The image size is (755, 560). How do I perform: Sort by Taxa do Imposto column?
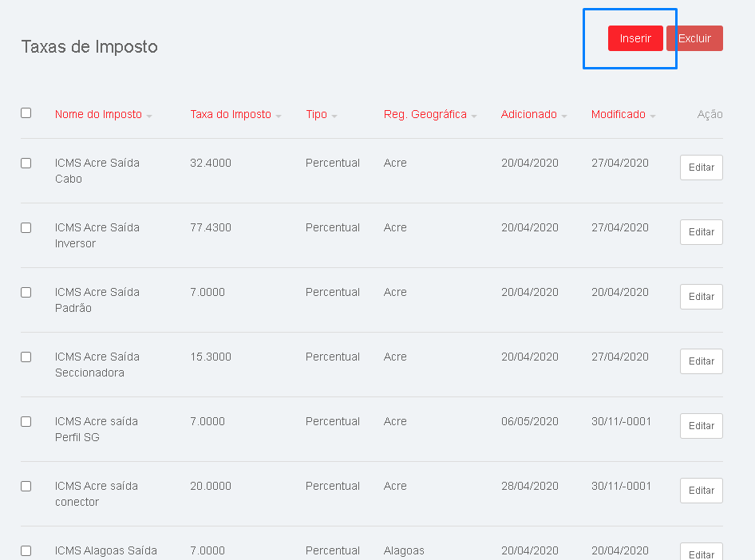coord(235,115)
